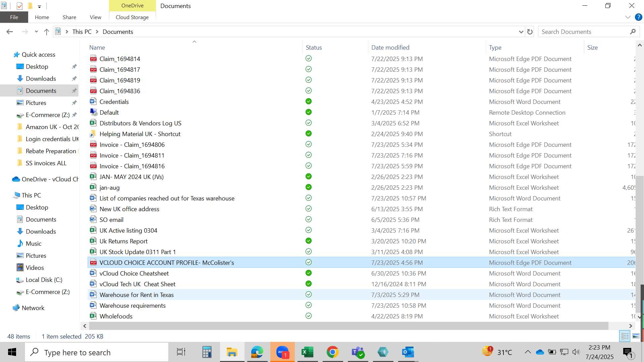Open the recent locations dropdown arrow

[x=36, y=32]
